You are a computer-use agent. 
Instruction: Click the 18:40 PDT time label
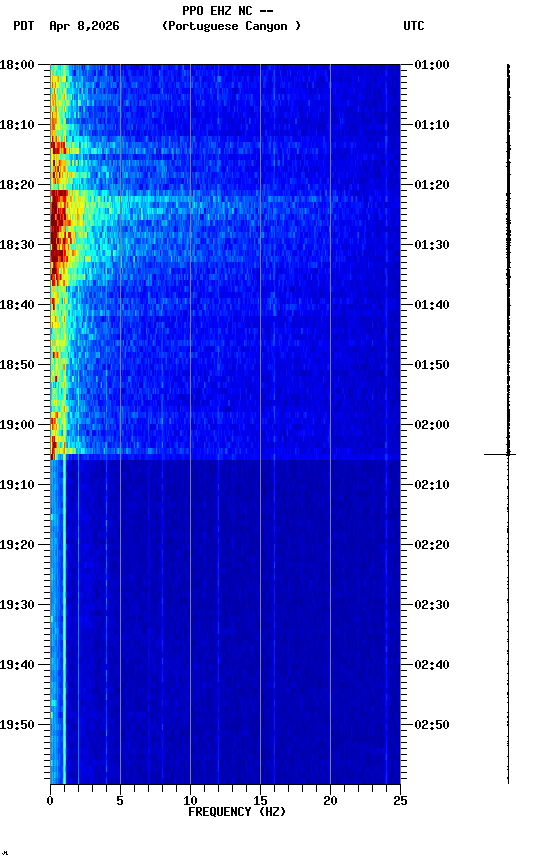tap(17, 305)
